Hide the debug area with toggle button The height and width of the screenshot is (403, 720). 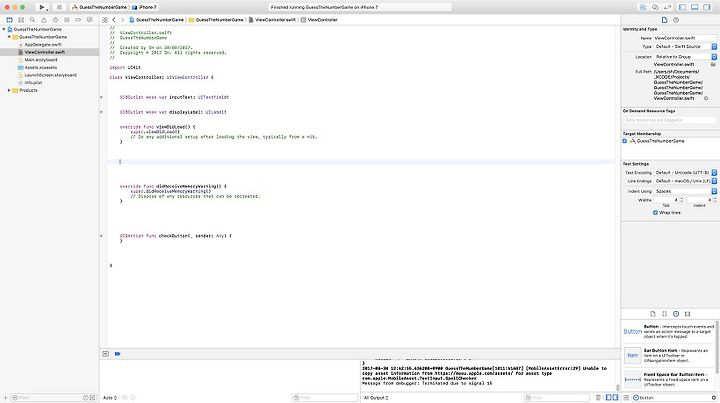point(106,354)
